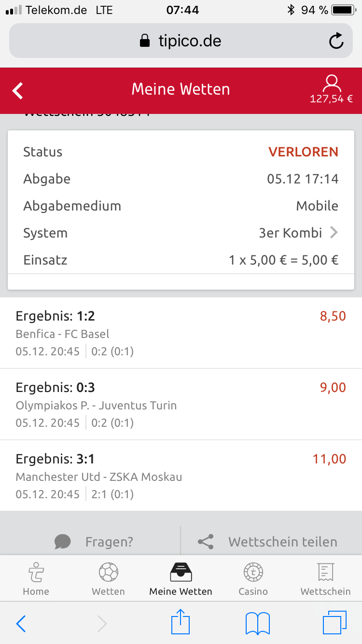Click the Fragen? help button
Screen dimensions: 362x644
pyautogui.click(x=109, y=542)
